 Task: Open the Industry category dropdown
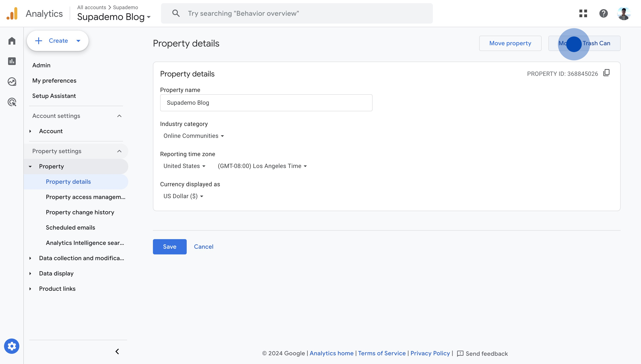point(194,136)
